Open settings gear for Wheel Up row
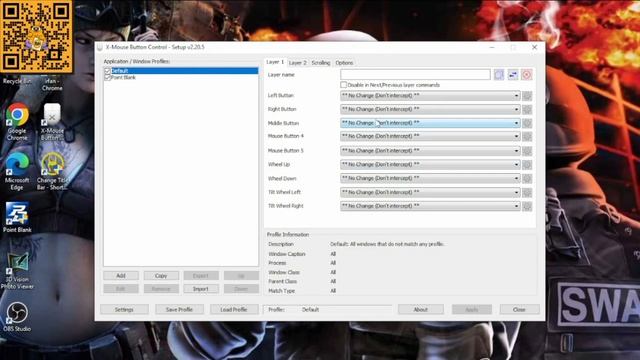Image resolution: width=640 pixels, height=360 pixels. pos(527,164)
